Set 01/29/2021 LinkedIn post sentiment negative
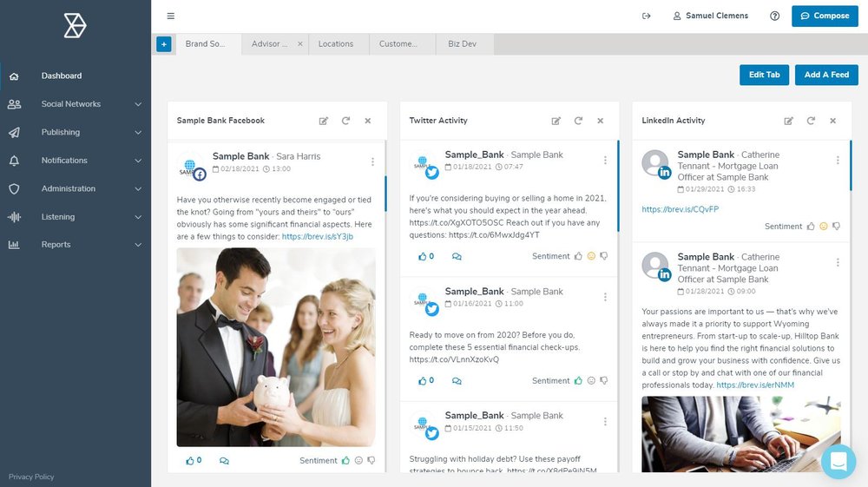The width and height of the screenshot is (868, 487). pyautogui.click(x=837, y=227)
